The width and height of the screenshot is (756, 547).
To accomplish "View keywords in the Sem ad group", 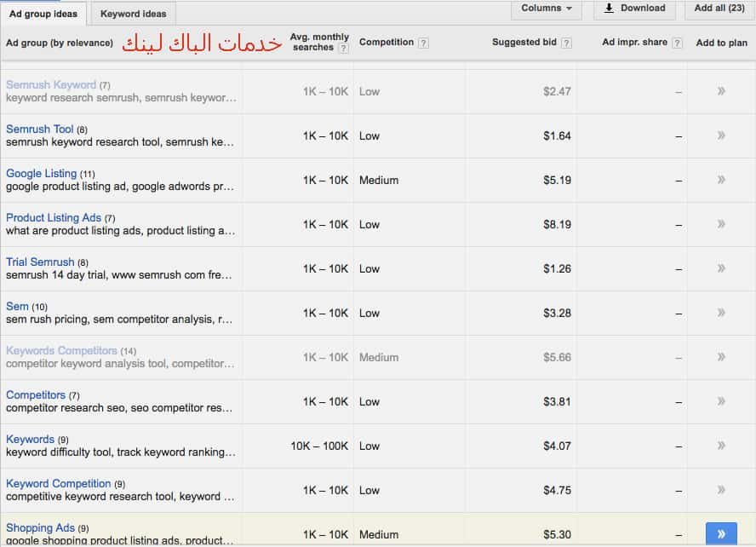I will tap(19, 306).
